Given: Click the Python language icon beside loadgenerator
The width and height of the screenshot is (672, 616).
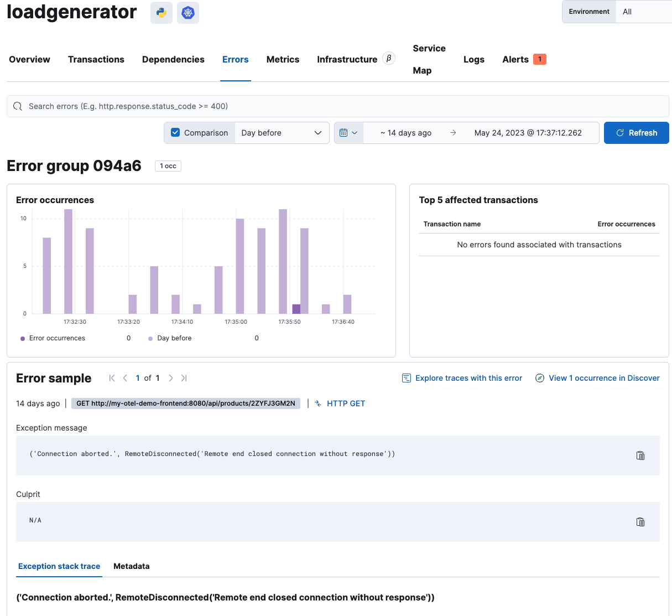Looking at the screenshot, I should [161, 12].
